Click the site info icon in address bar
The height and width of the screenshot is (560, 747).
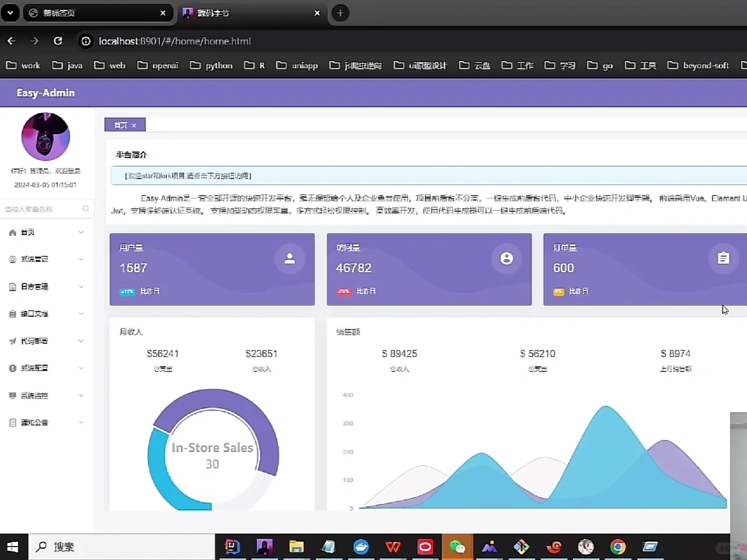tap(86, 41)
